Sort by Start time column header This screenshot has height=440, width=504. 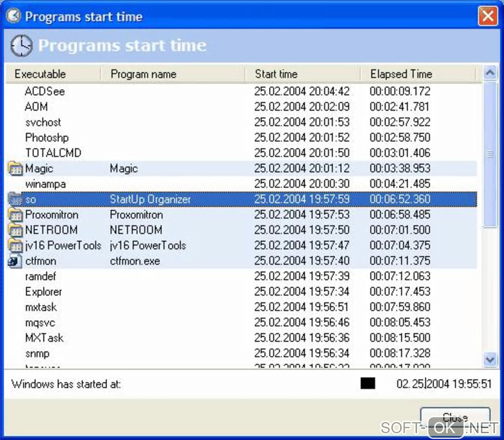pos(302,74)
